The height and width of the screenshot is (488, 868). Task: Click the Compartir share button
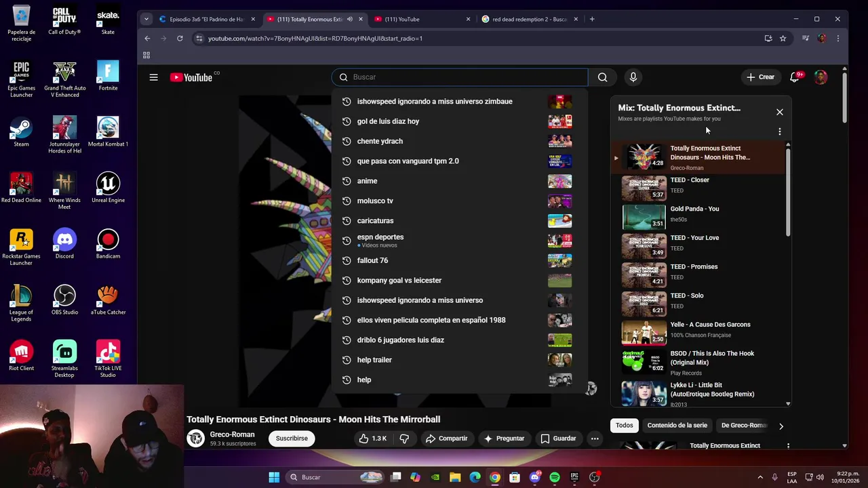[446, 439]
